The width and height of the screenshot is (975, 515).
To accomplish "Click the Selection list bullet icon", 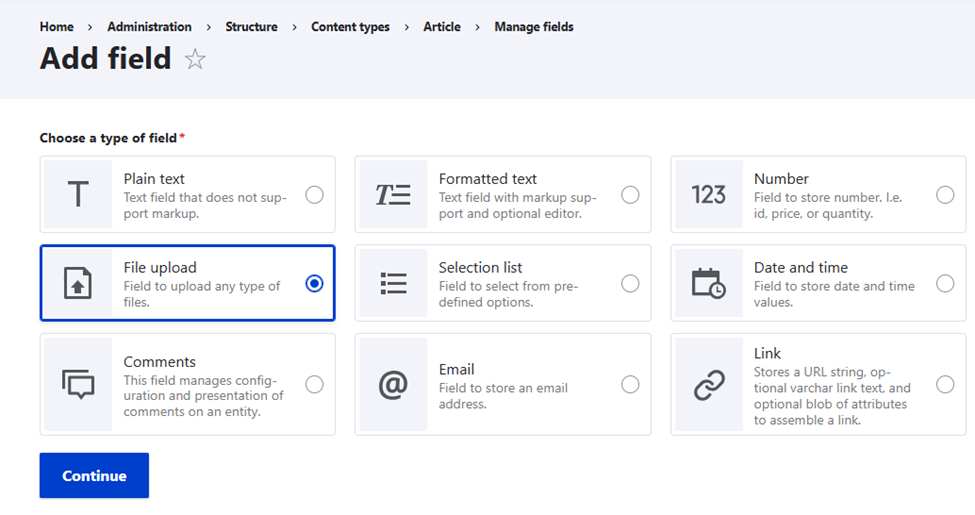I will (x=393, y=284).
